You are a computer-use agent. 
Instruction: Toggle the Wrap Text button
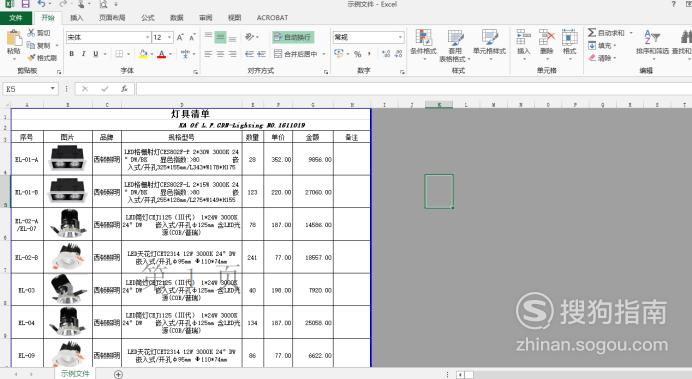click(293, 37)
